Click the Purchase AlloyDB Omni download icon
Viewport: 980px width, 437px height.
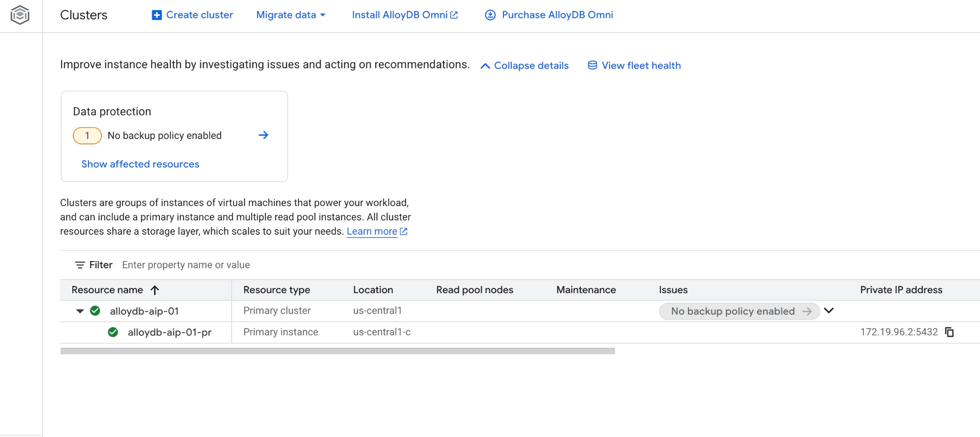point(490,15)
